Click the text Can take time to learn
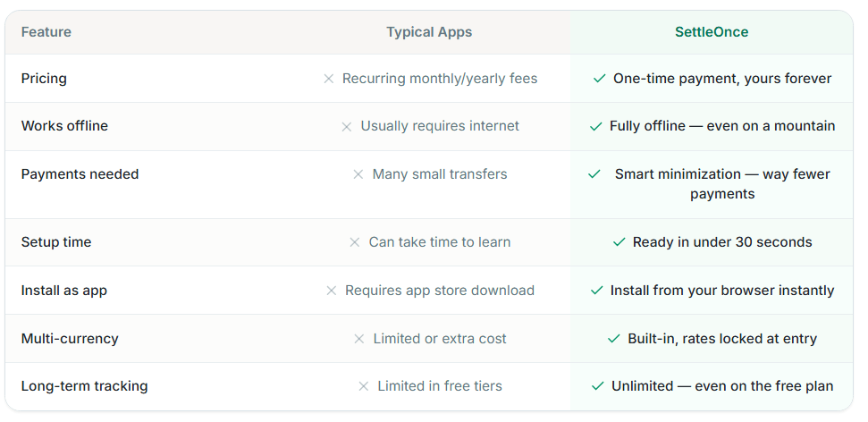 pos(440,242)
